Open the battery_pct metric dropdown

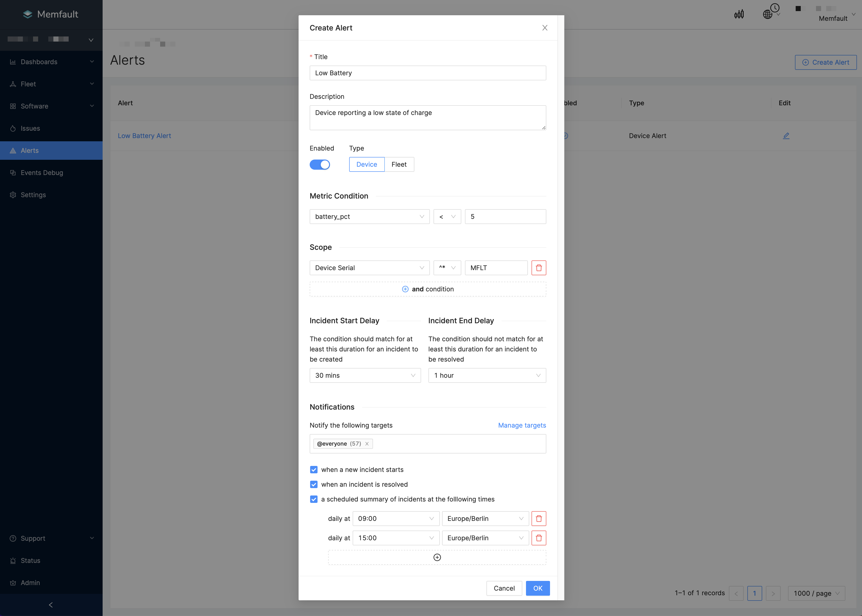(x=369, y=217)
